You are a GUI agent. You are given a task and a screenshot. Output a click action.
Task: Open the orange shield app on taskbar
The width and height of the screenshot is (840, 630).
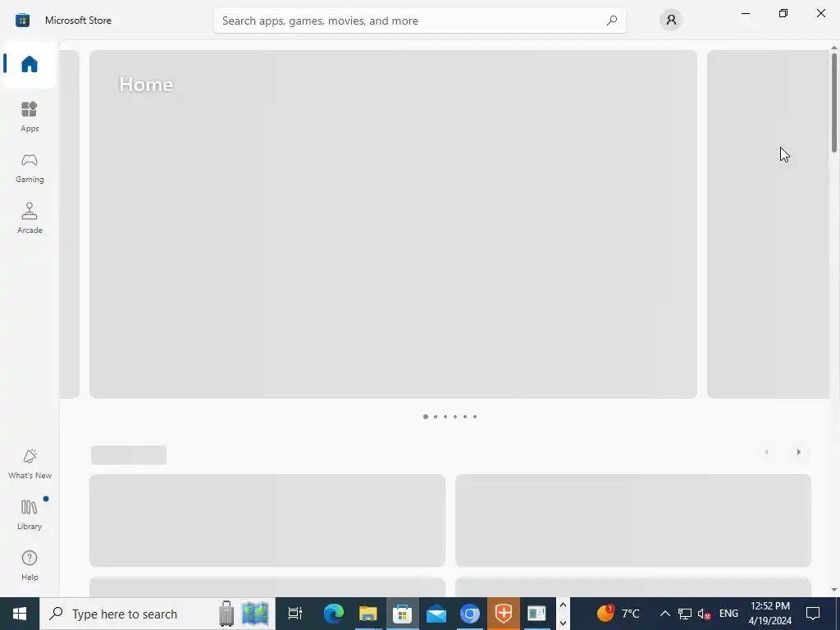(504, 614)
